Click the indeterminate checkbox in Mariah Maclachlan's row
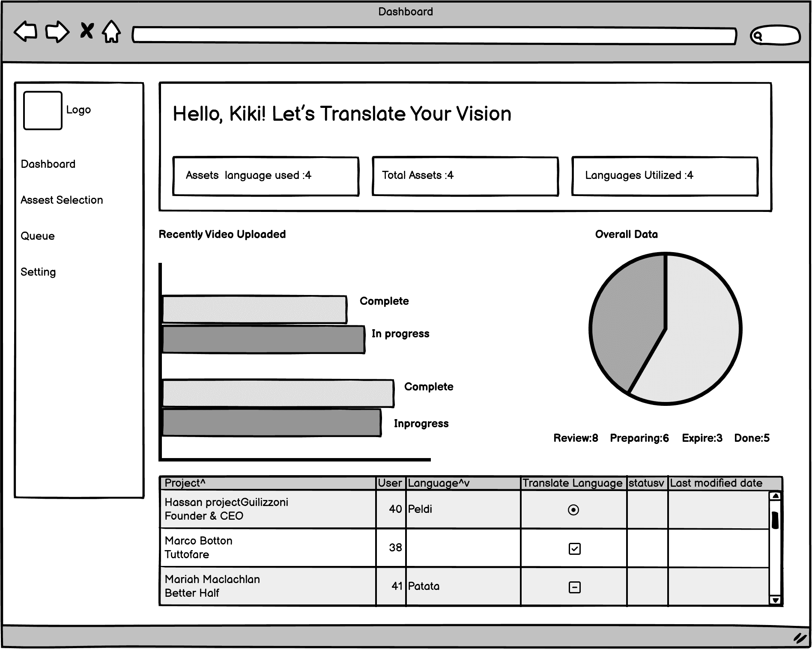Screen dimensions: 812x649 click(574, 587)
